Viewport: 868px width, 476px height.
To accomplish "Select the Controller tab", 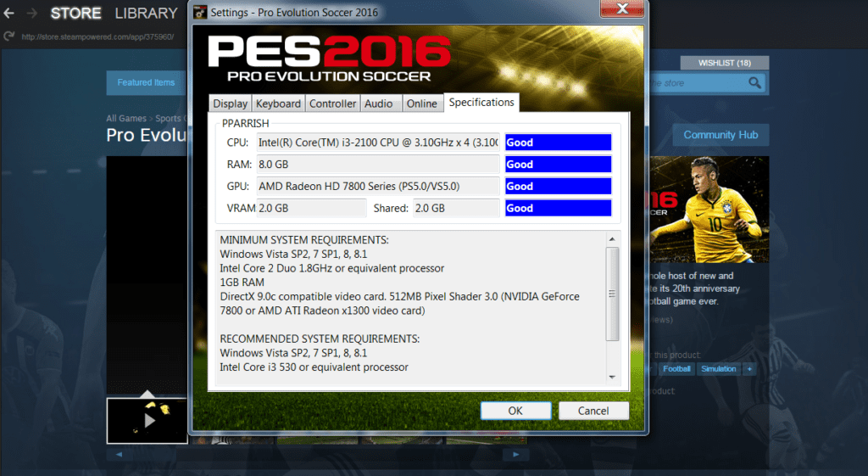I will [x=332, y=104].
